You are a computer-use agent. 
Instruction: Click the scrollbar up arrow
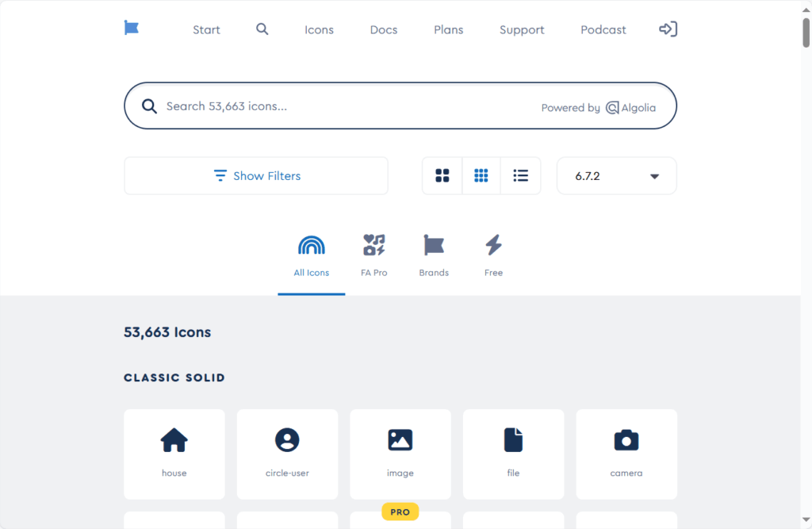coord(806,10)
